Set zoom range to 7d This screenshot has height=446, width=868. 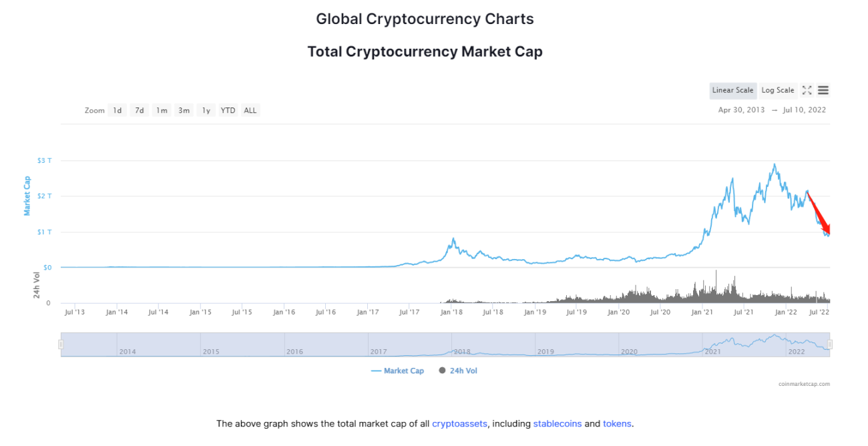(140, 110)
